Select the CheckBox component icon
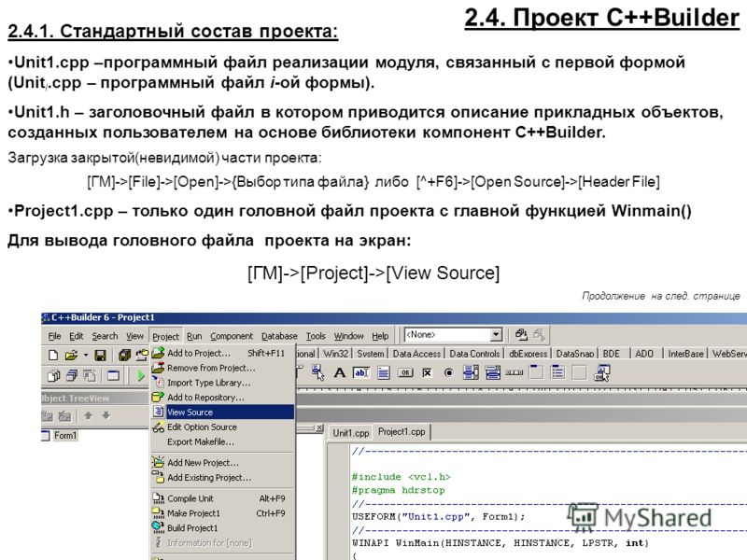Screen dimensions: 747x560 [427, 372]
